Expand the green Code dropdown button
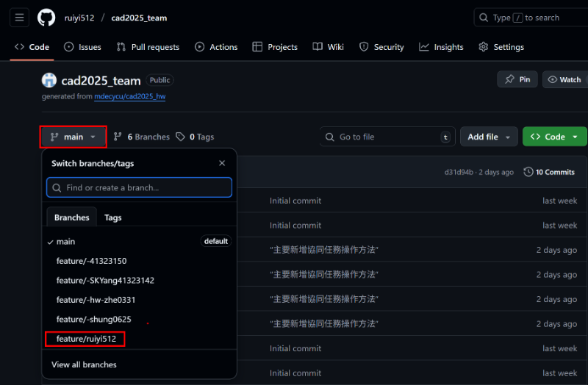The height and width of the screenshot is (385, 588). point(554,137)
